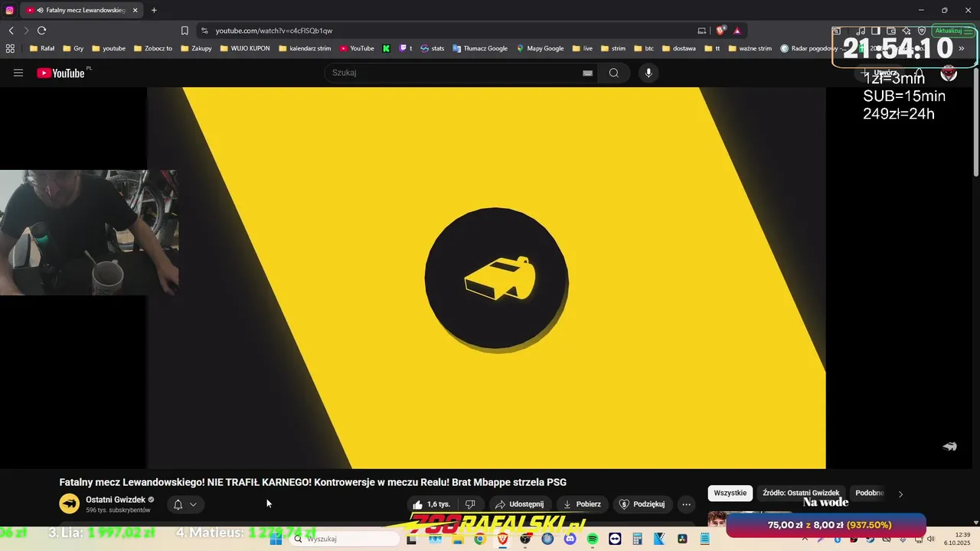Select the Wszystkie filter chip
Image resolution: width=980 pixels, height=551 pixels.
point(730,493)
